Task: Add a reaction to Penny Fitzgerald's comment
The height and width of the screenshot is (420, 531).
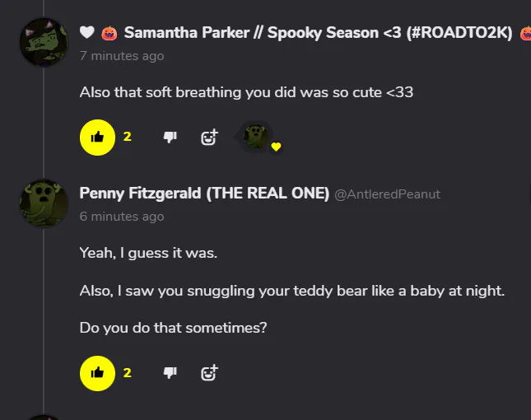Action: click(x=210, y=373)
